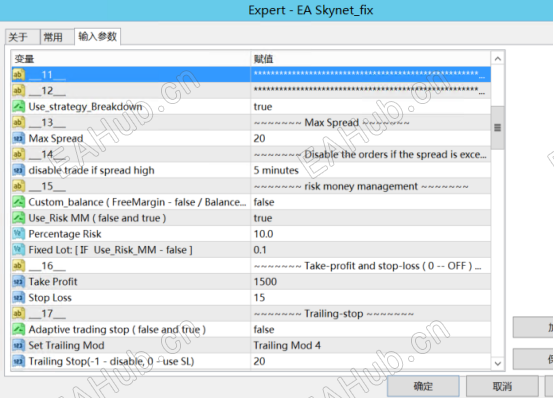The width and height of the screenshot is (554, 398).
Task: Select the Adaptive trading stop variable label
Action: pyautogui.click(x=117, y=329)
